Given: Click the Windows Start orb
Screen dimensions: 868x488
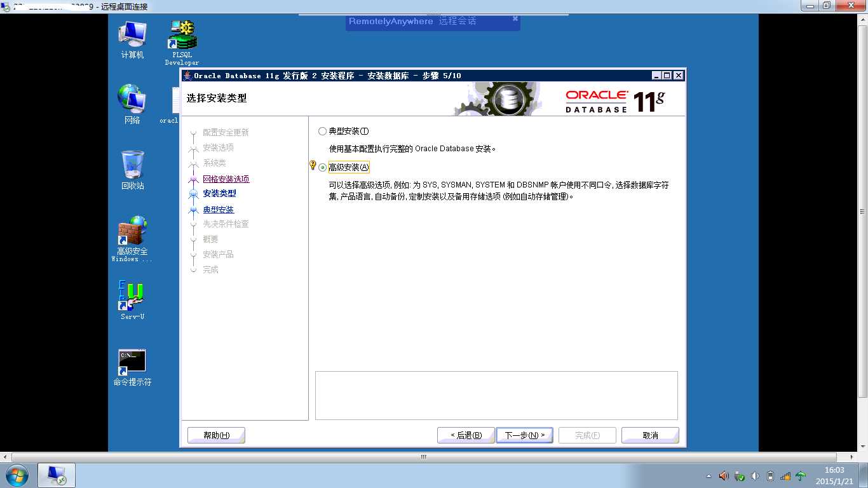Looking at the screenshot, I should pyautogui.click(x=17, y=475).
